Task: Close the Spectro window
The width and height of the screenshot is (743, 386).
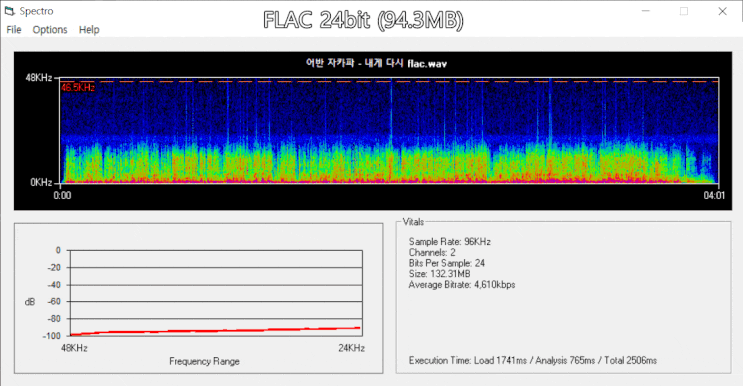Action: 722,11
